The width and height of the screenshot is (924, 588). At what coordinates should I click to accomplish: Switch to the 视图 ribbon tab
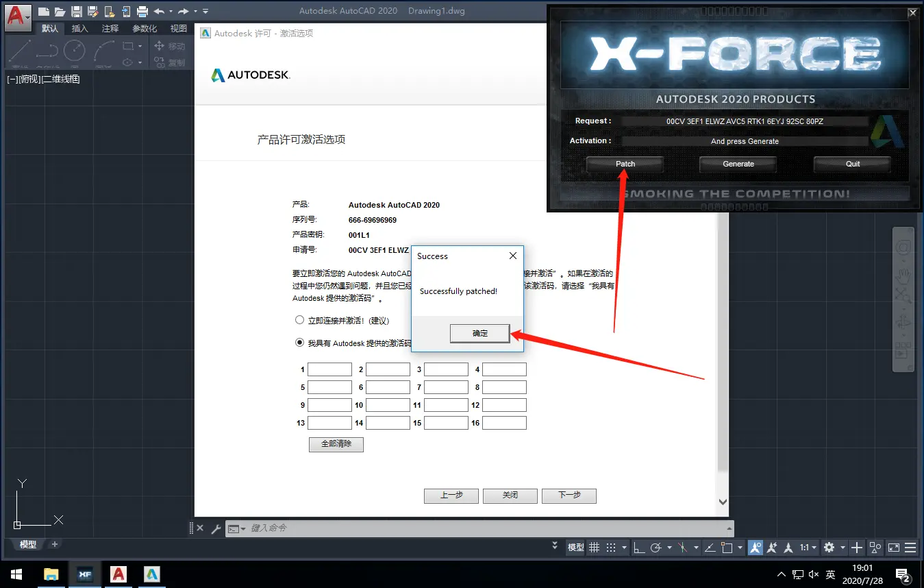(179, 29)
